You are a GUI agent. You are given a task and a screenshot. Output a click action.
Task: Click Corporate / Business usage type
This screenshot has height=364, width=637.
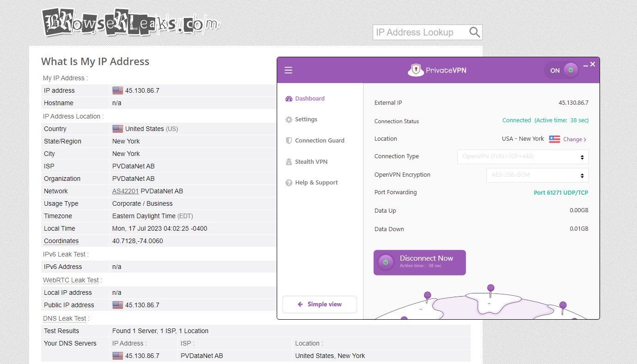click(142, 203)
